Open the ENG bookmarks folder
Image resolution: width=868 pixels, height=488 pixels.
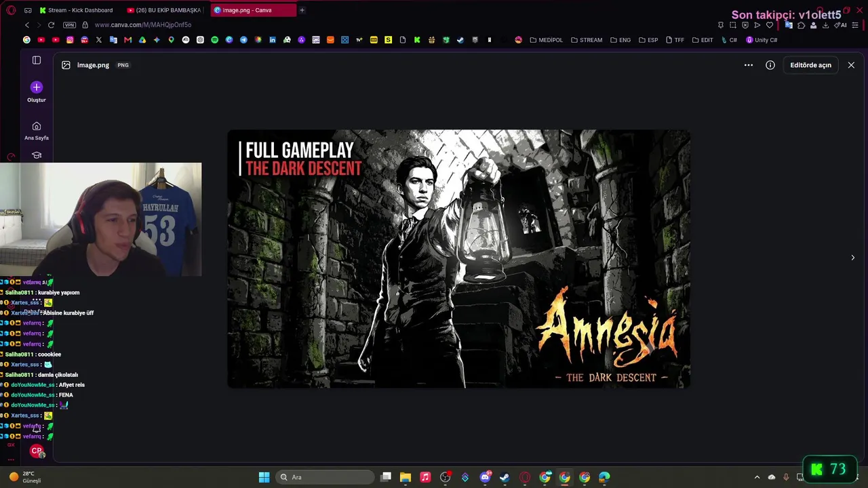[x=620, y=40]
